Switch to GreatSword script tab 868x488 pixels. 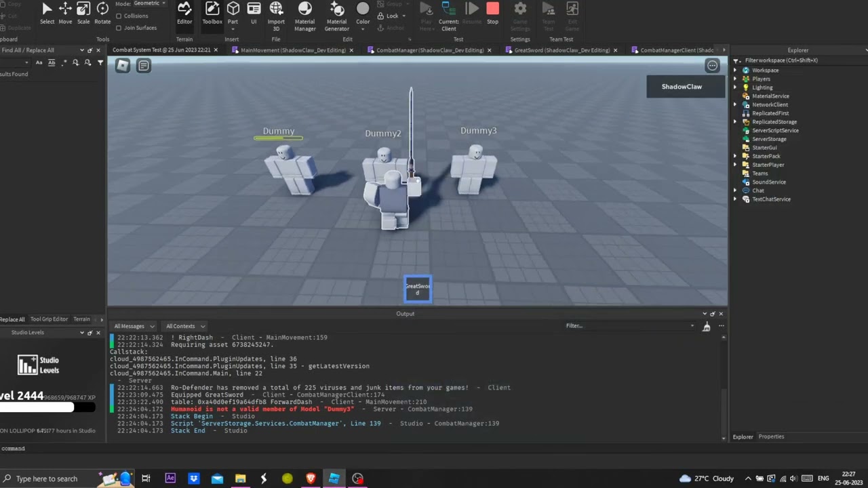click(x=561, y=50)
